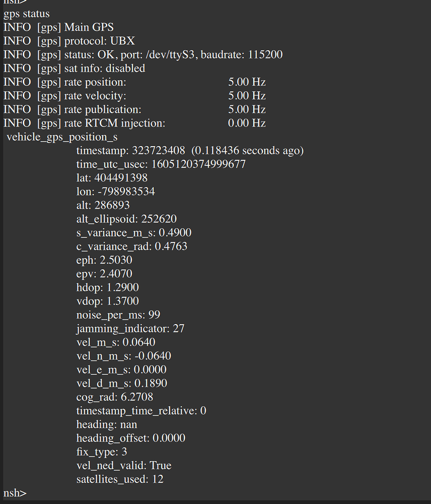
Task: Click the 'vel_m_s: 0.0640' line
Action: point(116,343)
